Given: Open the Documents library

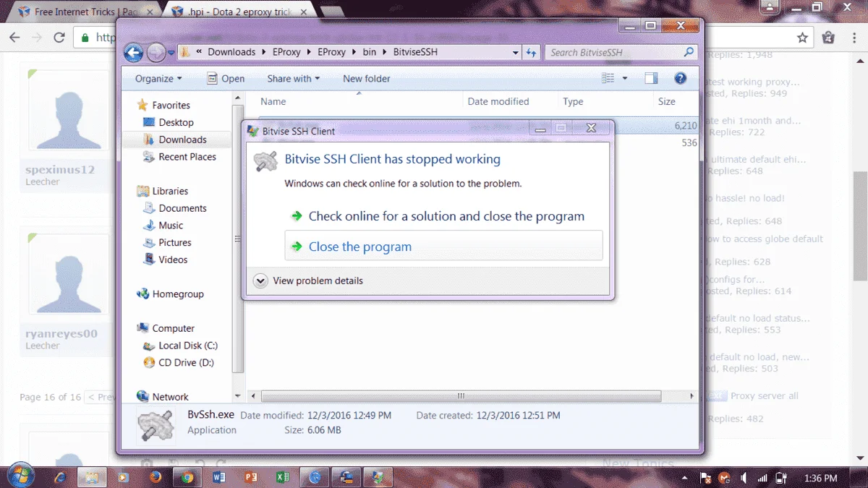Looking at the screenshot, I should click(x=182, y=208).
